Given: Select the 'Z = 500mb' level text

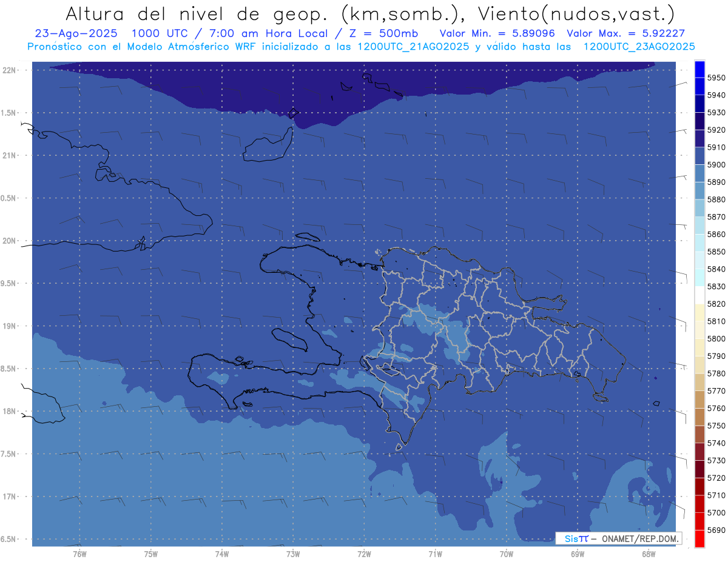Looking at the screenshot, I should coord(385,33).
